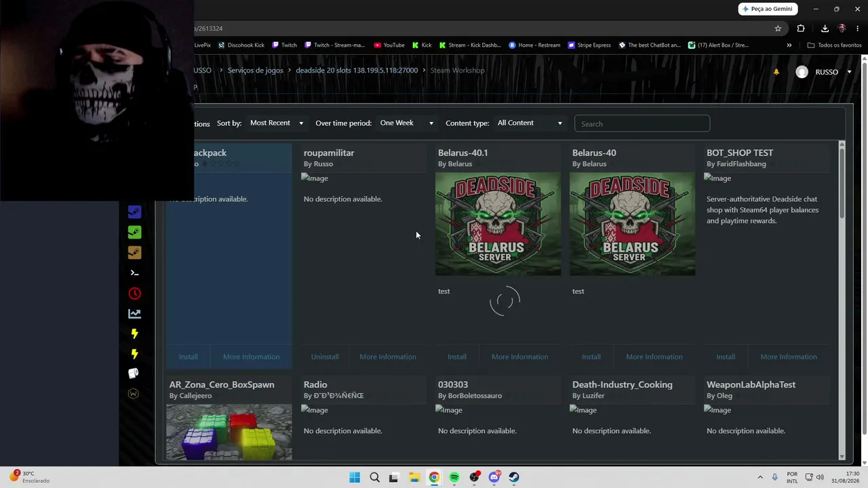This screenshot has width=868, height=488.
Task: View More Information for Belarus-40
Action: (x=654, y=357)
